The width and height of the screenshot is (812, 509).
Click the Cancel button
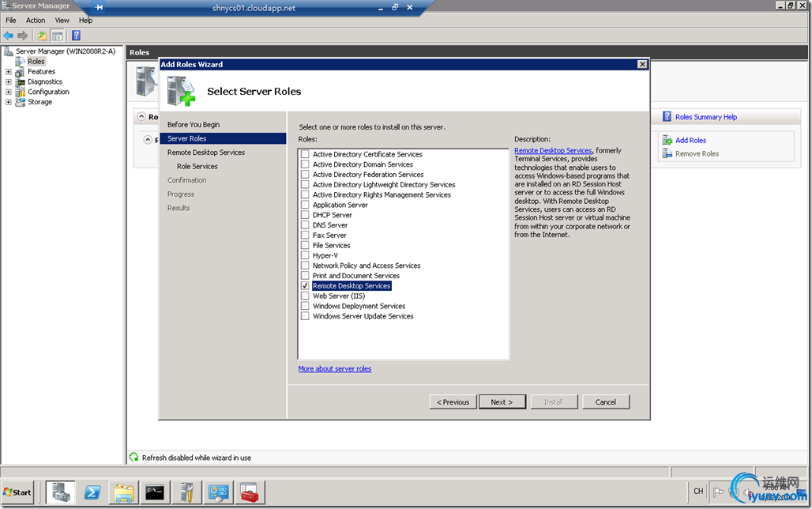click(x=605, y=402)
